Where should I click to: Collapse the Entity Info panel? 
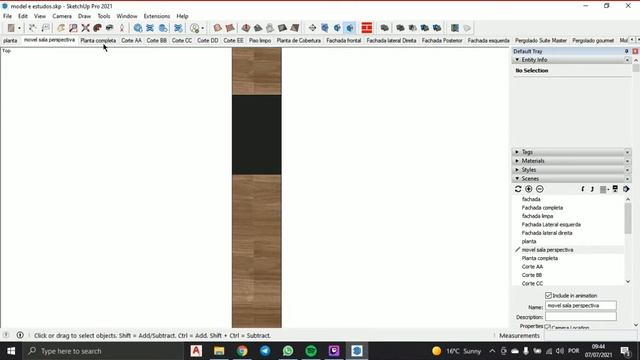(x=517, y=60)
